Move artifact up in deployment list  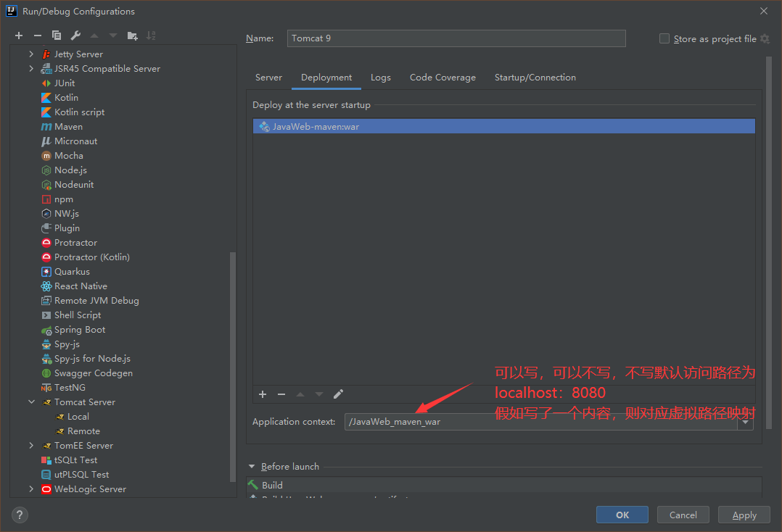point(300,394)
